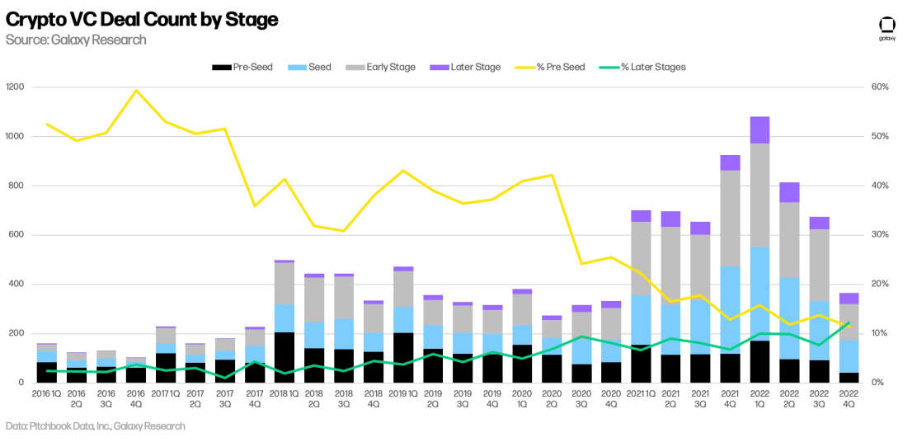The image size is (907, 439).
Task: Click the 1200 left y-axis label
Action: pyautogui.click(x=14, y=87)
